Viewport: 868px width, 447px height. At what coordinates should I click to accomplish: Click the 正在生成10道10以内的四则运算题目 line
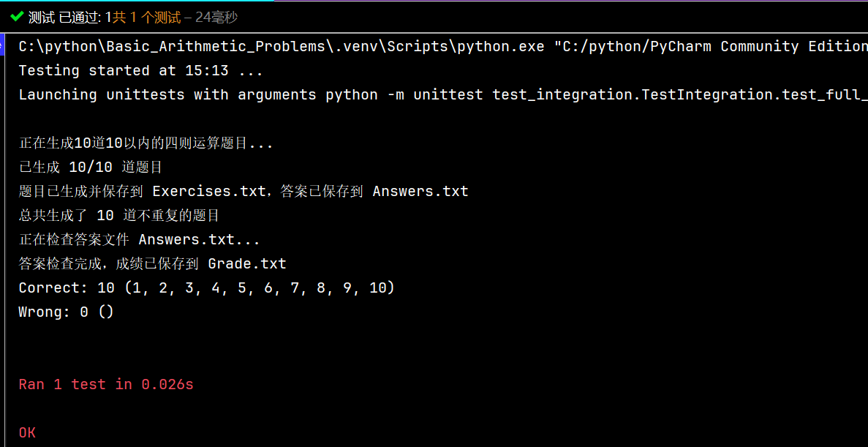pyautogui.click(x=146, y=143)
